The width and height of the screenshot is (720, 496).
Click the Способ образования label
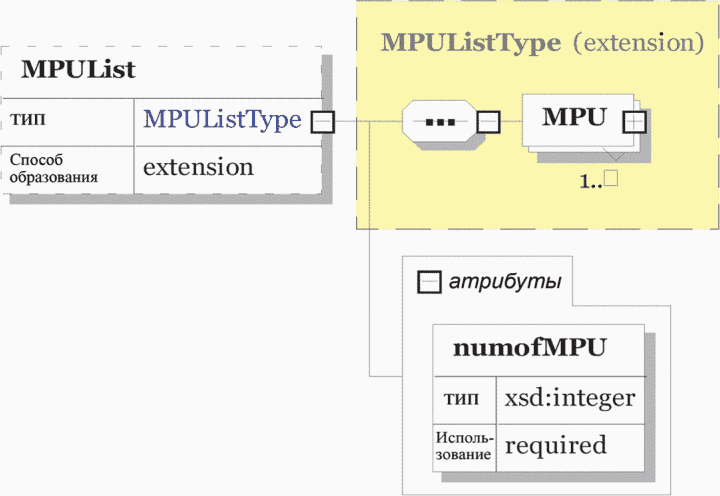[54, 168]
